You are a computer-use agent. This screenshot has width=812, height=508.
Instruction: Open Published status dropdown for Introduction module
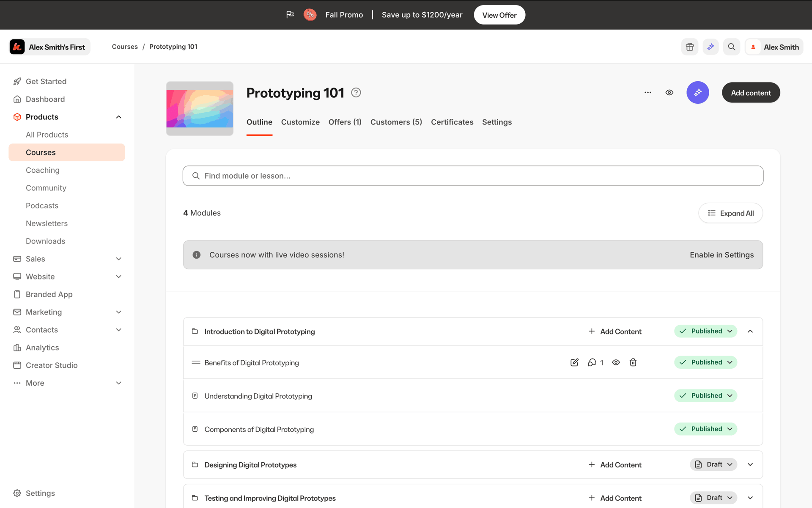[705, 331]
